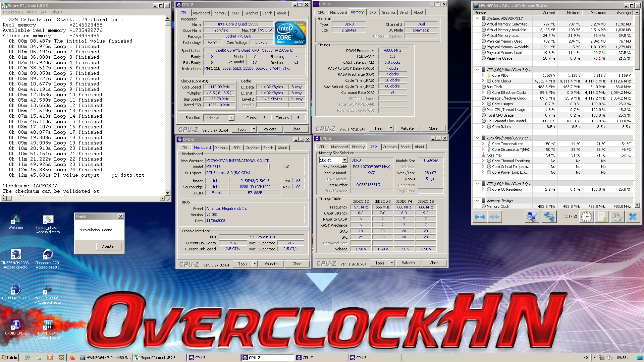This screenshot has height=362, width=644.
Task: Show hidden tray icons arrow
Action: click(594, 358)
